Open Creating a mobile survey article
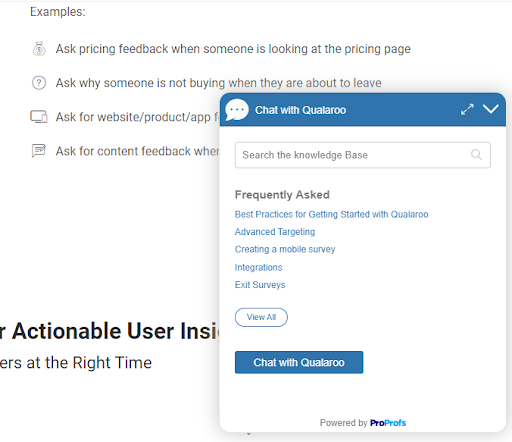This screenshot has height=442, width=512. [x=285, y=249]
